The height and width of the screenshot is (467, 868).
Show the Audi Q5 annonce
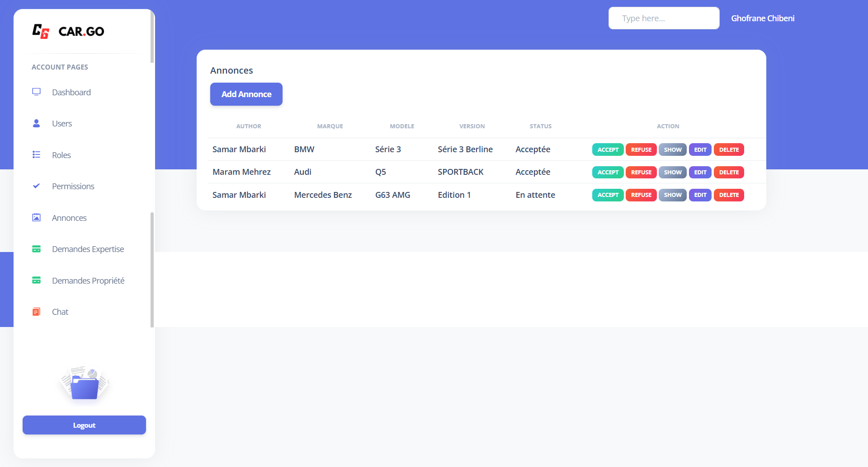(x=673, y=172)
